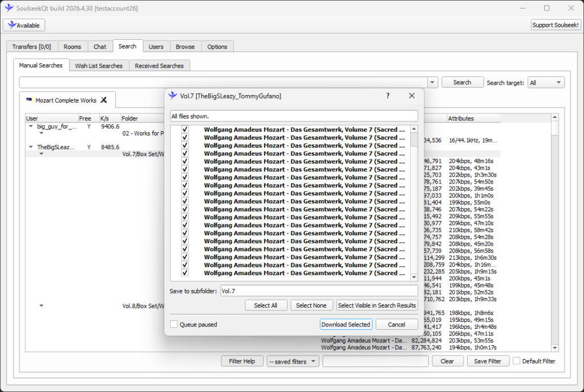Click the Search button
The width and height of the screenshot is (584, 392).
coord(462,82)
